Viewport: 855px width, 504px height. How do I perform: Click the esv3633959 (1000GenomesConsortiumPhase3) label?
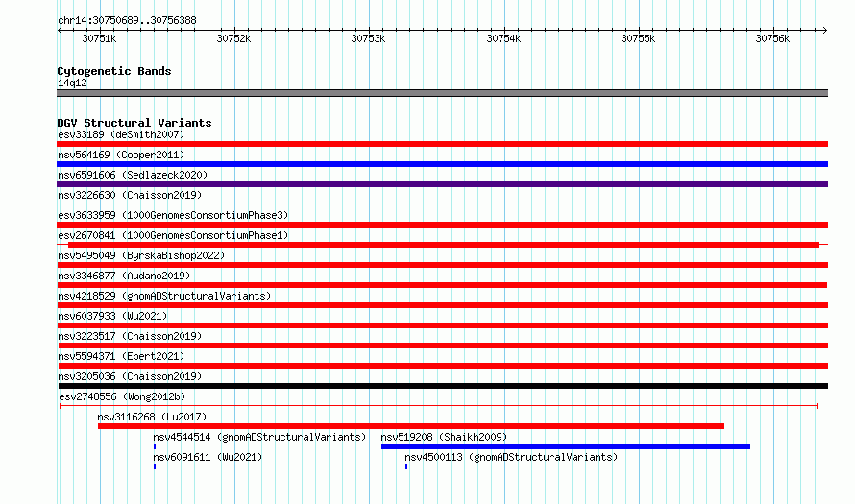pyautogui.click(x=173, y=215)
